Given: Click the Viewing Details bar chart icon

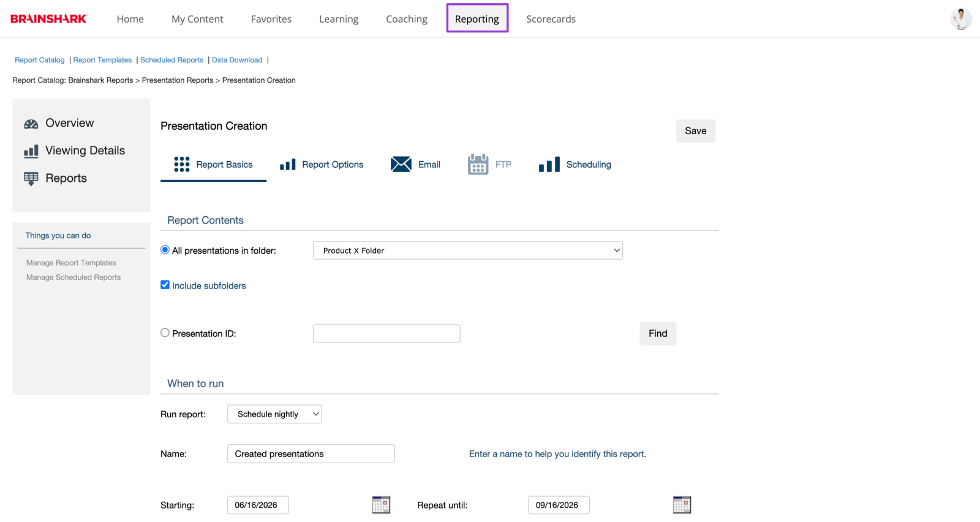Looking at the screenshot, I should coord(31,151).
